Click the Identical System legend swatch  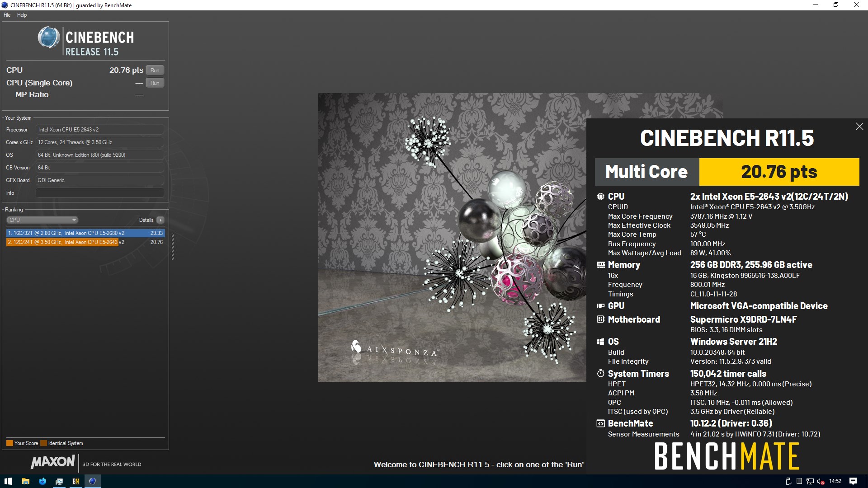(x=43, y=443)
